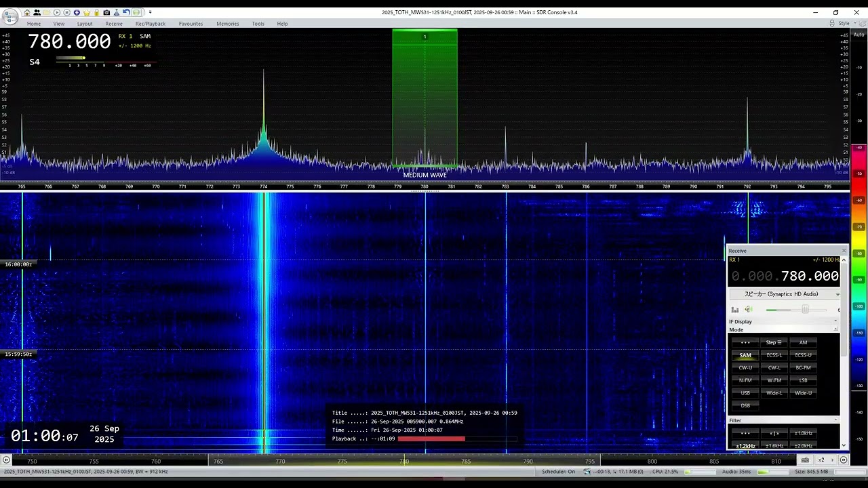The image size is (868, 488).
Task: Select the ±1.0kHz filter button
Action: [x=803, y=433]
